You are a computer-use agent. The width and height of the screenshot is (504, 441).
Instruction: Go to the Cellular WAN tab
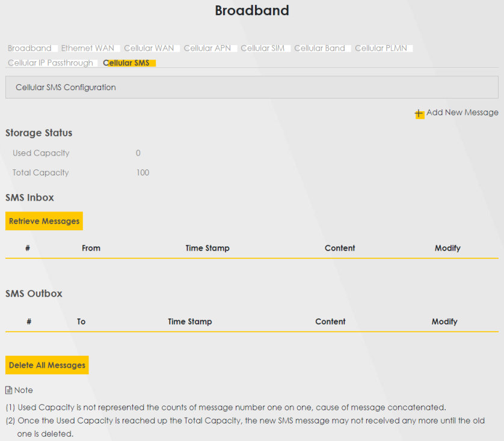[149, 48]
